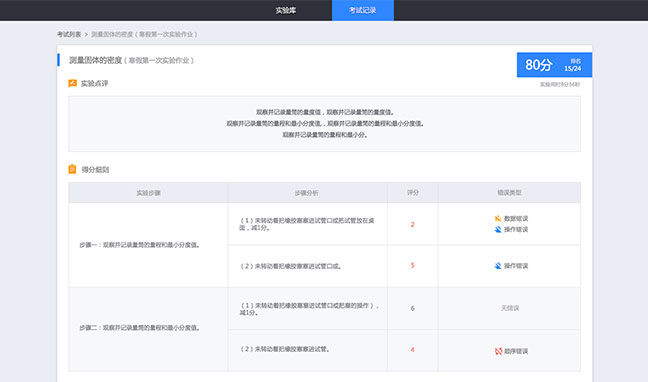Switch to the 考试记录 tab
The image size is (648, 382).
[x=362, y=10]
